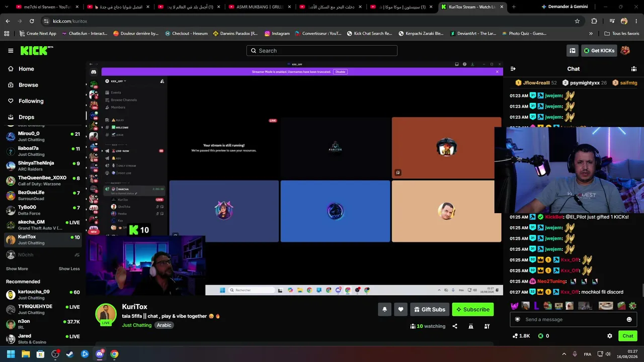
Task: Click the purple W chat emote
Action: (x=514, y=306)
